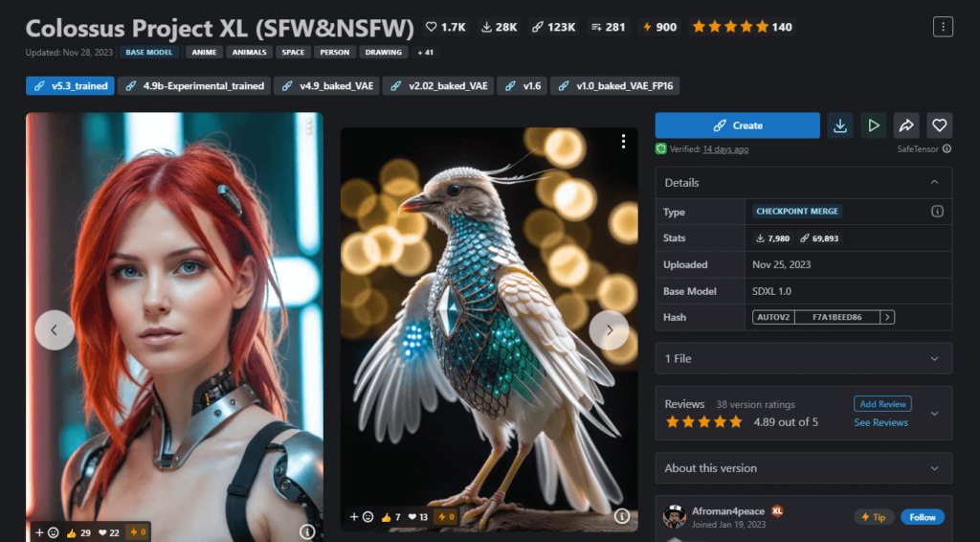Go to next image with right arrow

[x=609, y=329]
